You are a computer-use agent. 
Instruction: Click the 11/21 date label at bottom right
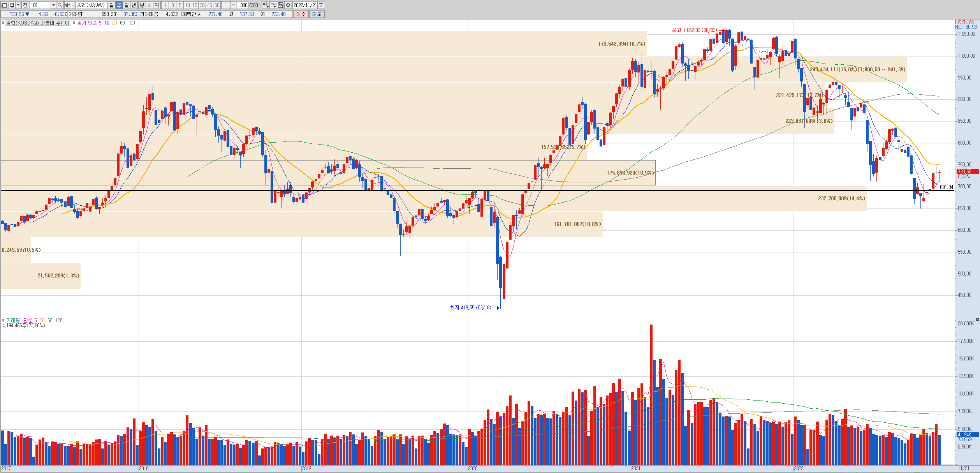click(x=964, y=468)
